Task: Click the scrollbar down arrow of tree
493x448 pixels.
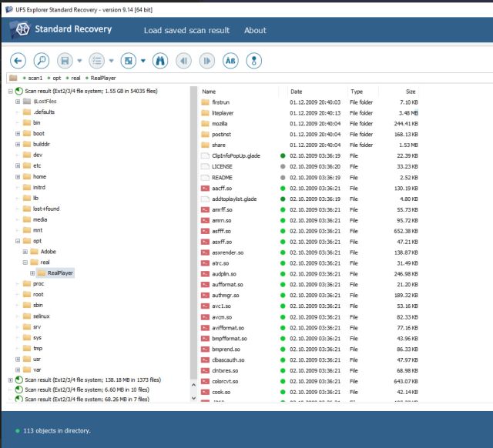Action: pyautogui.click(x=193, y=398)
